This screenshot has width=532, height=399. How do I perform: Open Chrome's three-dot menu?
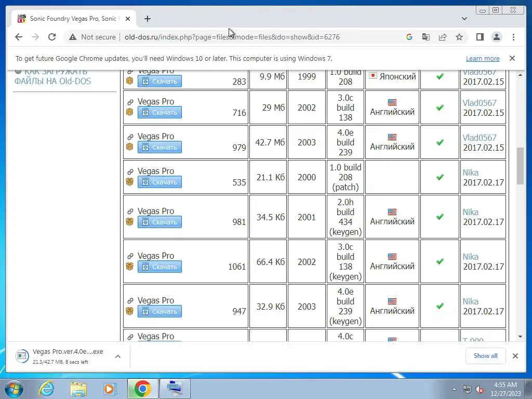[x=513, y=37]
